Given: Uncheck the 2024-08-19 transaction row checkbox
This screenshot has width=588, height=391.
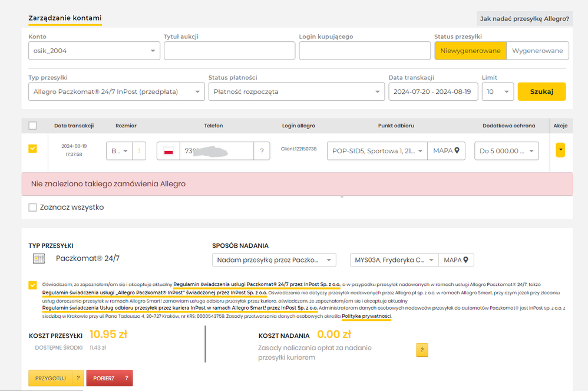Looking at the screenshot, I should point(32,149).
